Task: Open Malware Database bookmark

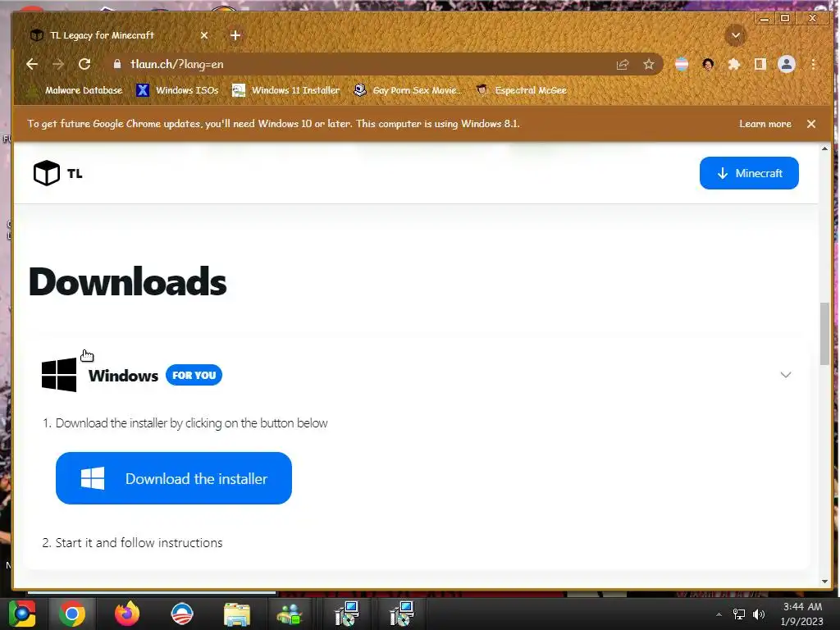Action: pyautogui.click(x=75, y=90)
